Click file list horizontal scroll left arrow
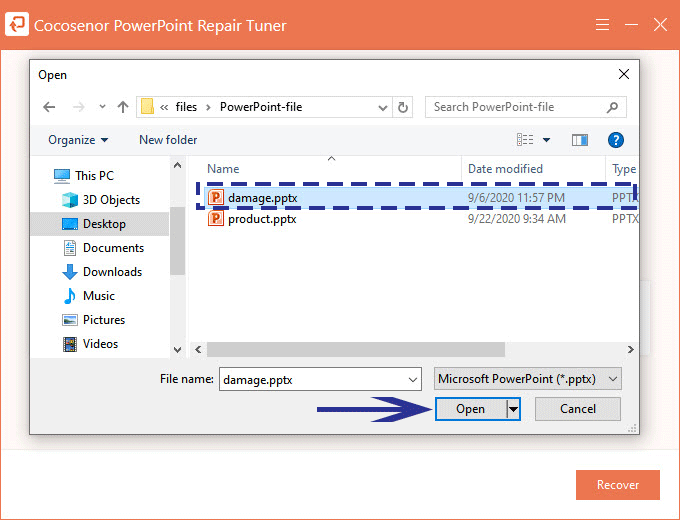 pos(198,350)
